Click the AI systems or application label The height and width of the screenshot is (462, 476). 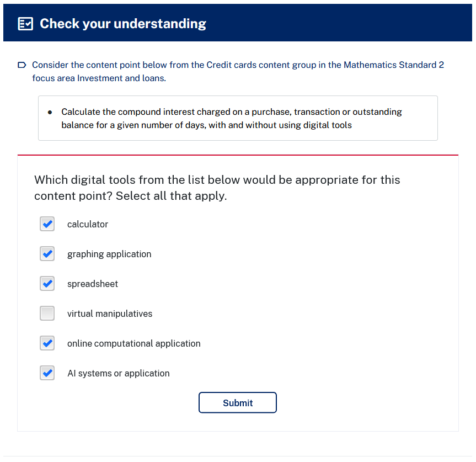coord(119,373)
